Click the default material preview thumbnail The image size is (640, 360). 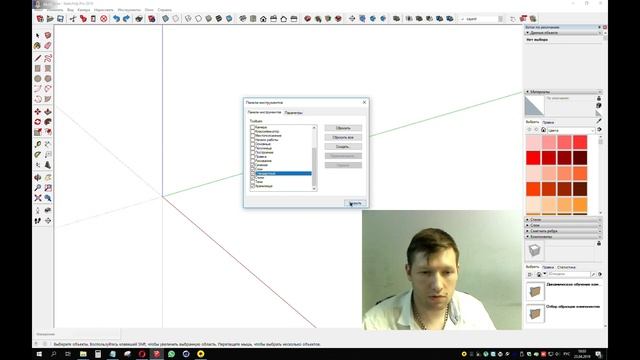point(534,106)
